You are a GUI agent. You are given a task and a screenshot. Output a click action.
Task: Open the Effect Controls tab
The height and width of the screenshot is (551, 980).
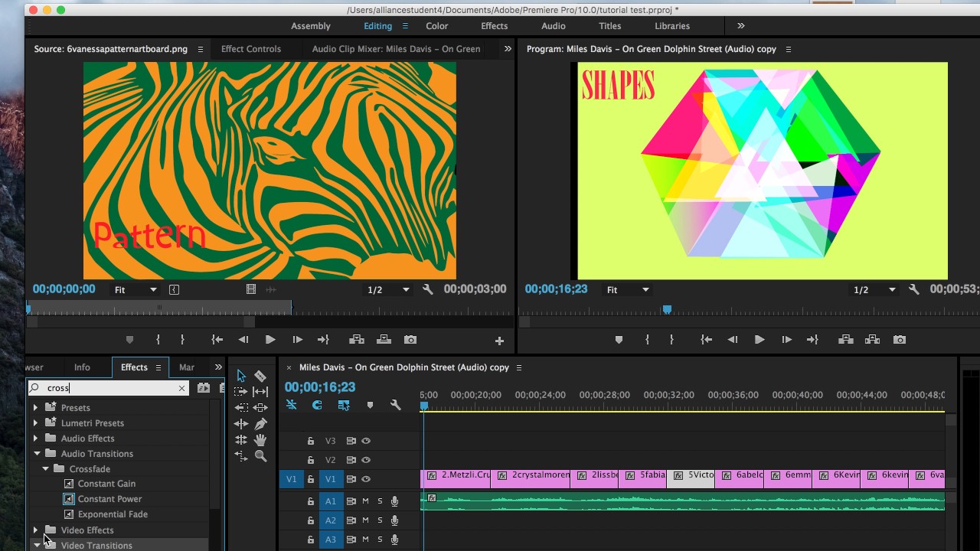click(251, 49)
